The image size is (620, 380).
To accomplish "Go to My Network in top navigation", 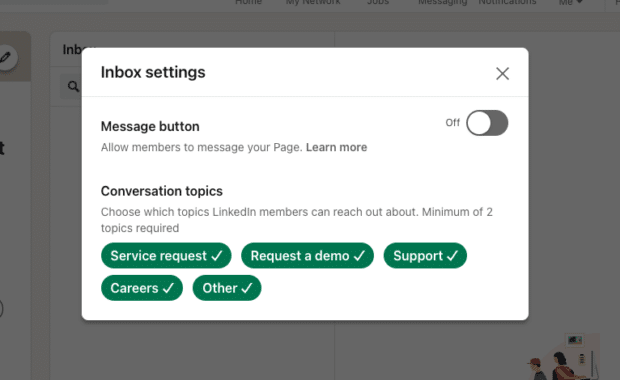I will tap(313, 2).
